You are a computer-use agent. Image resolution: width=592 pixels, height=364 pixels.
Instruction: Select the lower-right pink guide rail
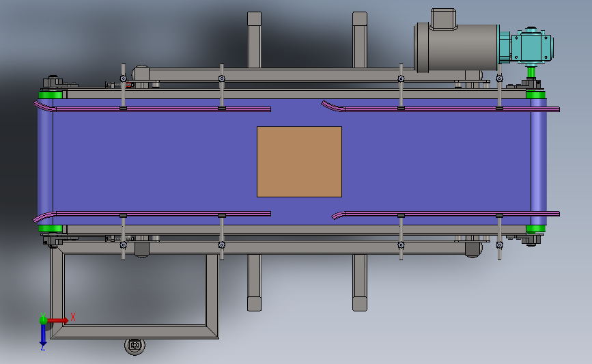click(445, 214)
